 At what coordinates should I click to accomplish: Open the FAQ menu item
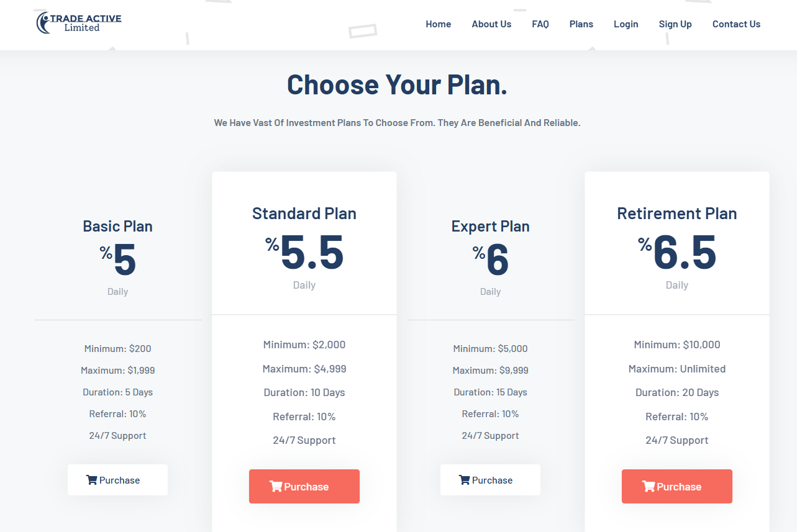click(540, 24)
